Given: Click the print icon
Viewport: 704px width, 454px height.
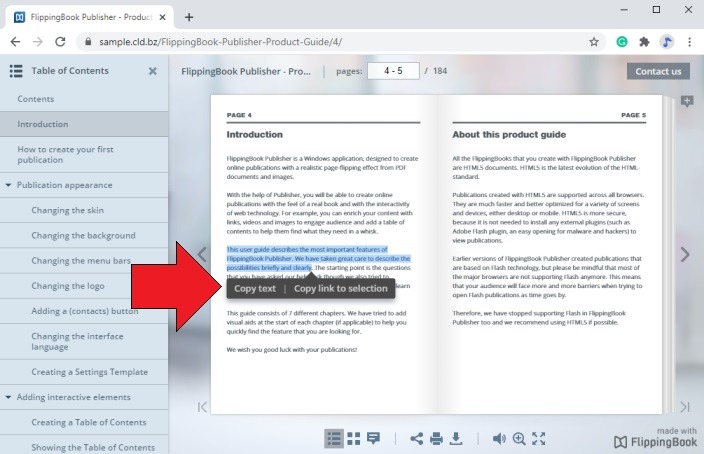Looking at the screenshot, I should click(x=436, y=438).
